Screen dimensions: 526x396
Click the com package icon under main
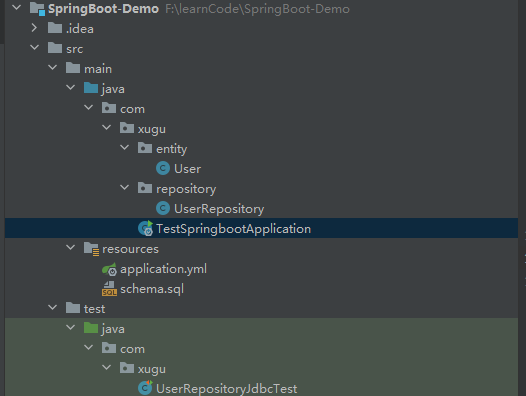coord(109,108)
